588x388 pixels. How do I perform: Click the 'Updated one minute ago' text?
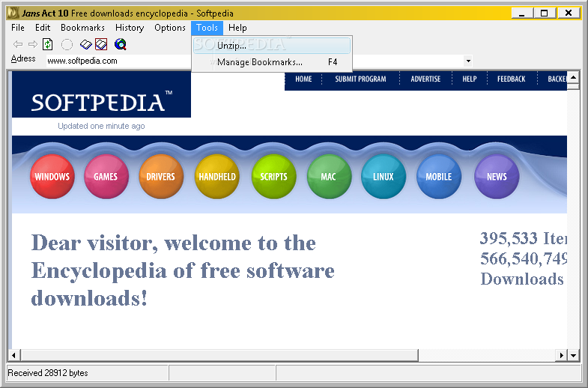click(x=101, y=126)
